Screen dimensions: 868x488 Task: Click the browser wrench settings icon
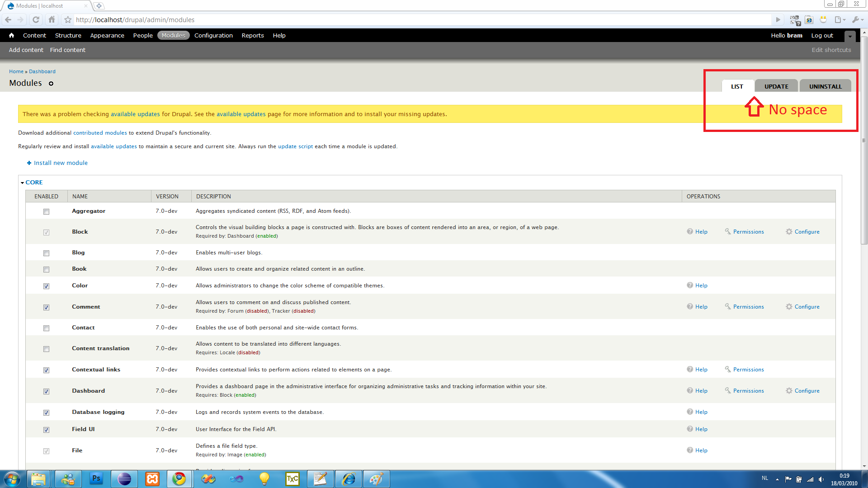point(856,19)
